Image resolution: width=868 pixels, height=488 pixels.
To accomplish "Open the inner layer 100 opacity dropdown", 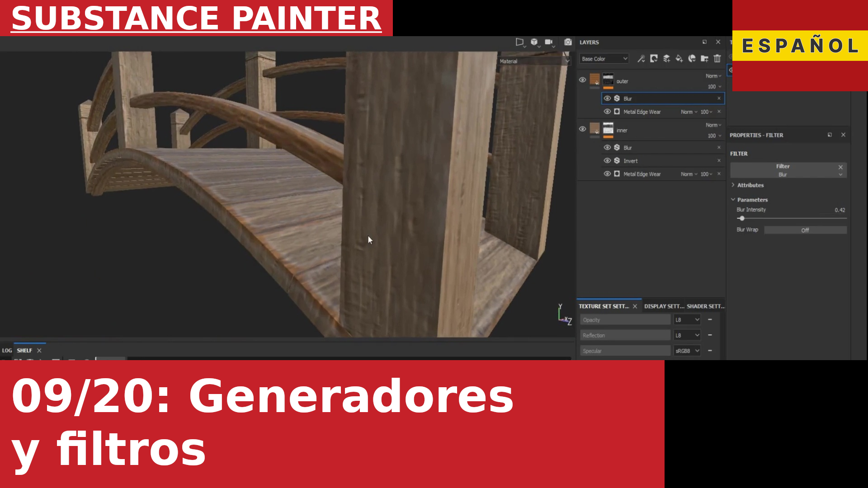I will coord(714,136).
